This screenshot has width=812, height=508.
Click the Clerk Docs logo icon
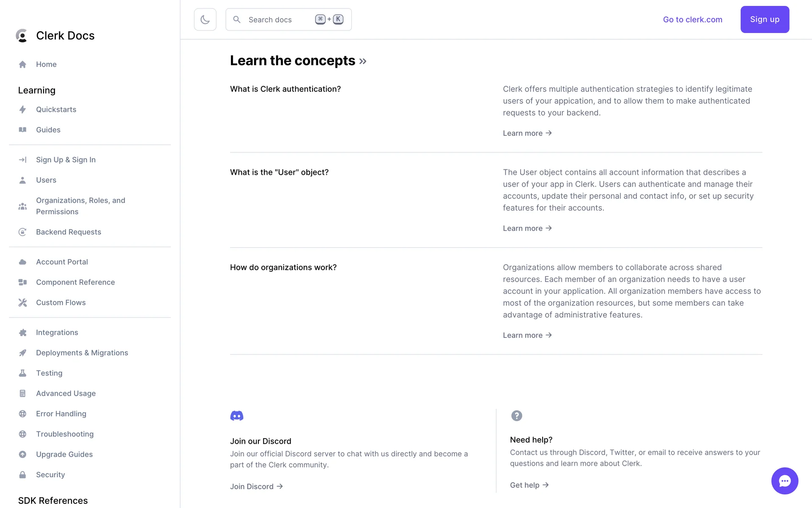click(x=22, y=36)
